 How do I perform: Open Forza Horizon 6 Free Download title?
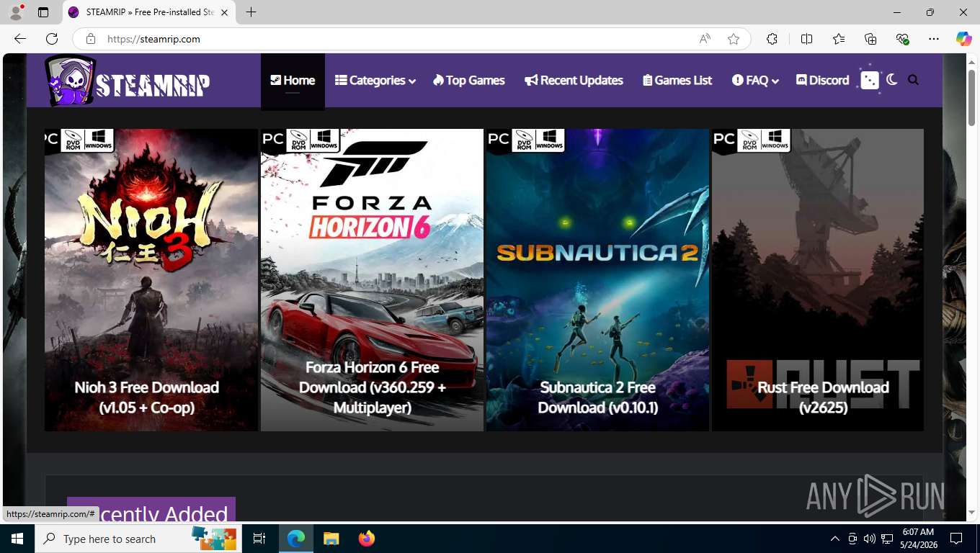pos(373,387)
